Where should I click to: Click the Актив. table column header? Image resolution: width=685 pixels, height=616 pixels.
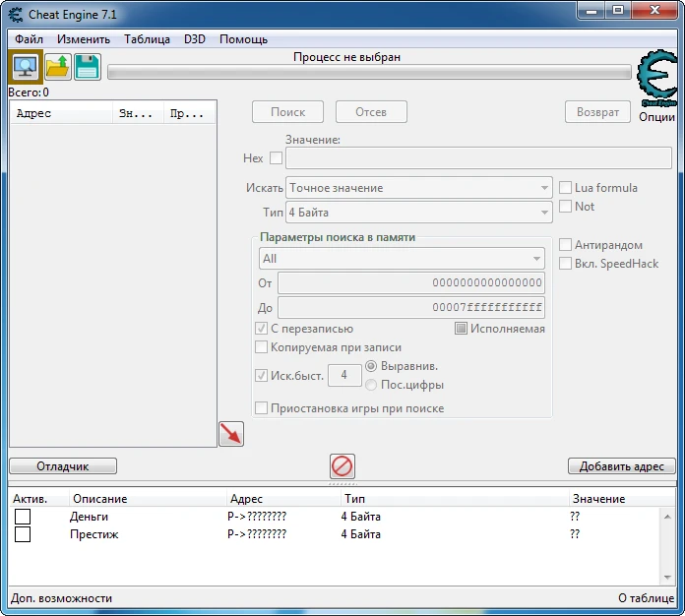click(39, 499)
